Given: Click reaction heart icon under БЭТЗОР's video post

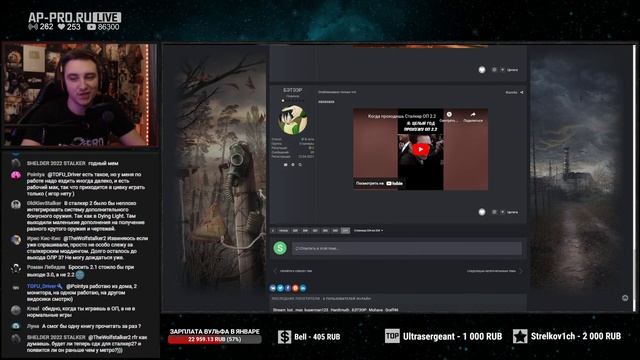Looking at the screenshot, I should [482, 212].
